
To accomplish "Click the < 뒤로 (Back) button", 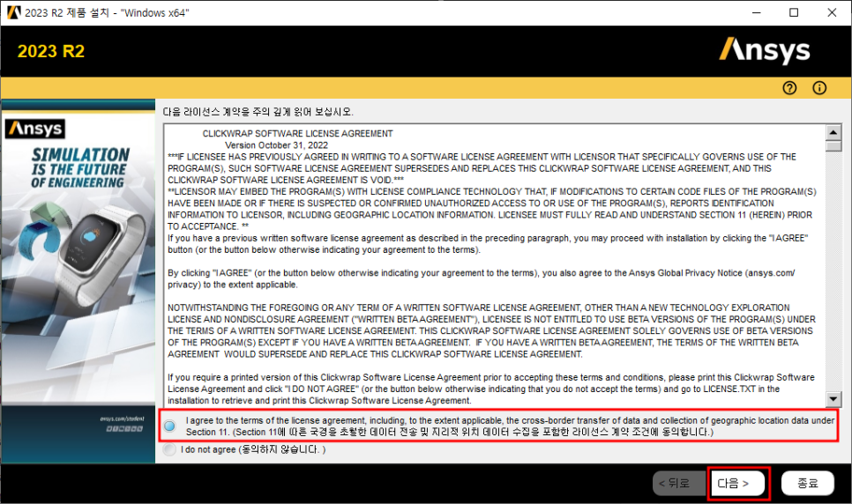I will [678, 483].
